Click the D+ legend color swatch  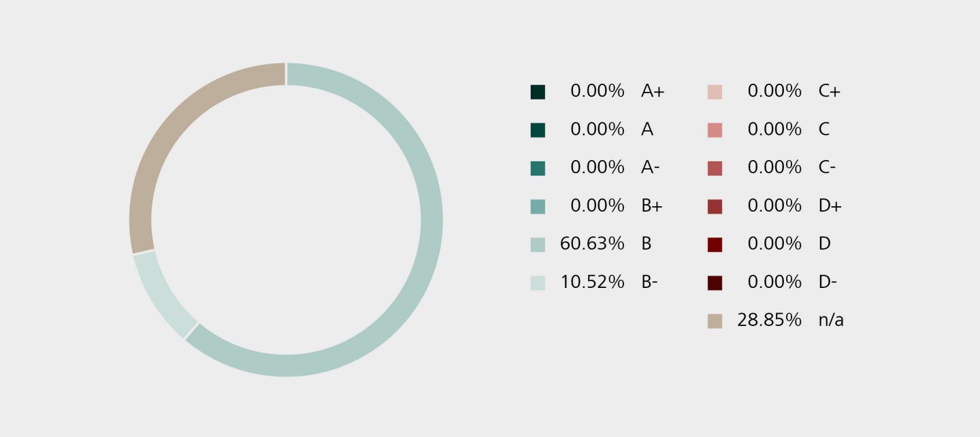715,206
